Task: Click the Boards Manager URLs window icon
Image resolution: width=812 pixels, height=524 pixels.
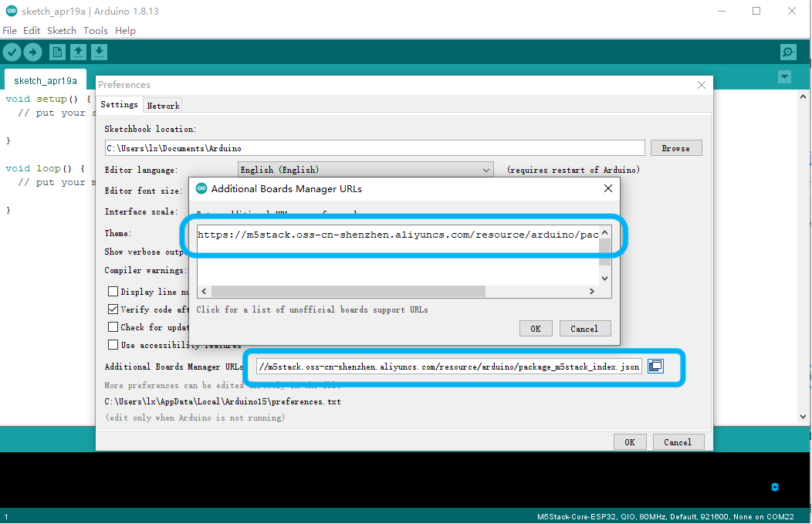Action: tap(655, 366)
